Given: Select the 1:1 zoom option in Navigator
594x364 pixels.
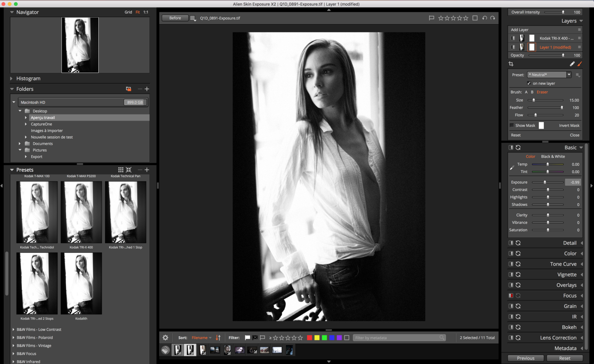Looking at the screenshot, I should coord(146,12).
